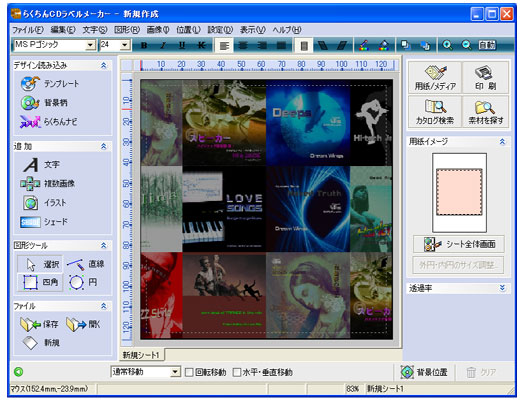Click the paper image preview thumbnail

coord(459,193)
